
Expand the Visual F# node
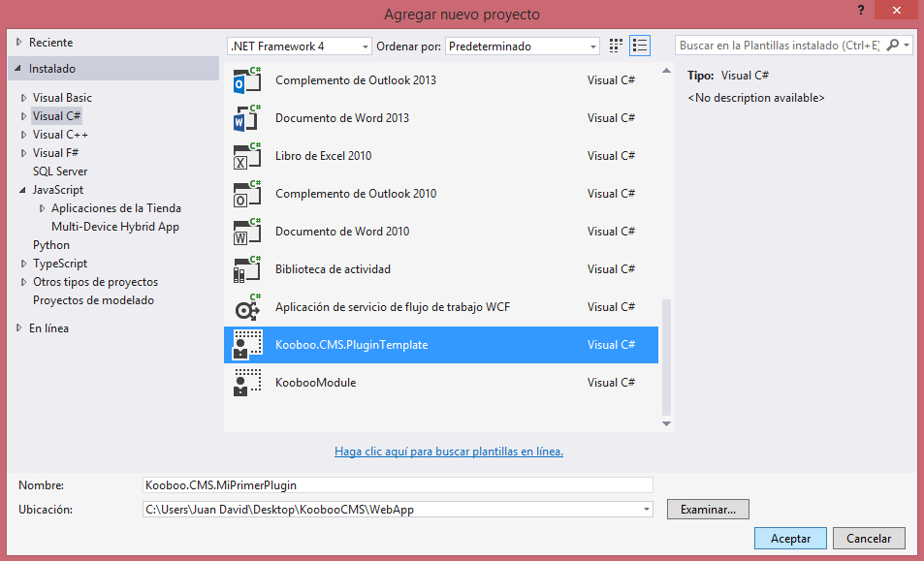coord(23,153)
